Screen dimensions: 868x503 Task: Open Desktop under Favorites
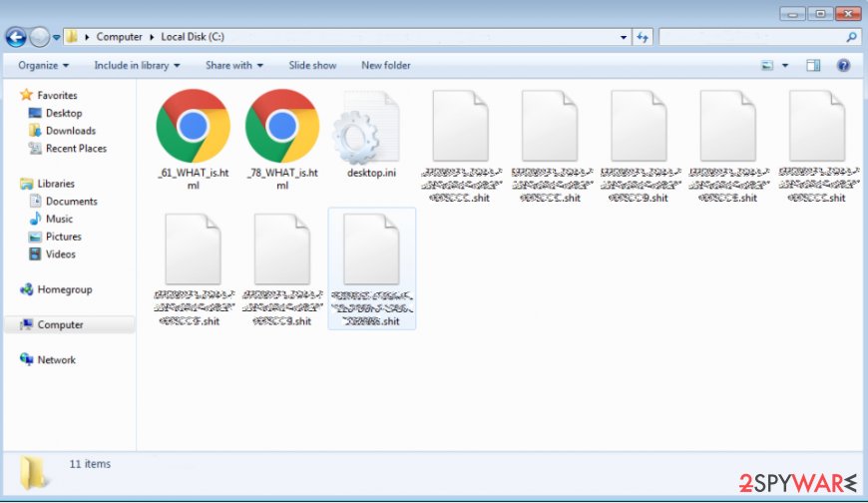click(x=64, y=113)
